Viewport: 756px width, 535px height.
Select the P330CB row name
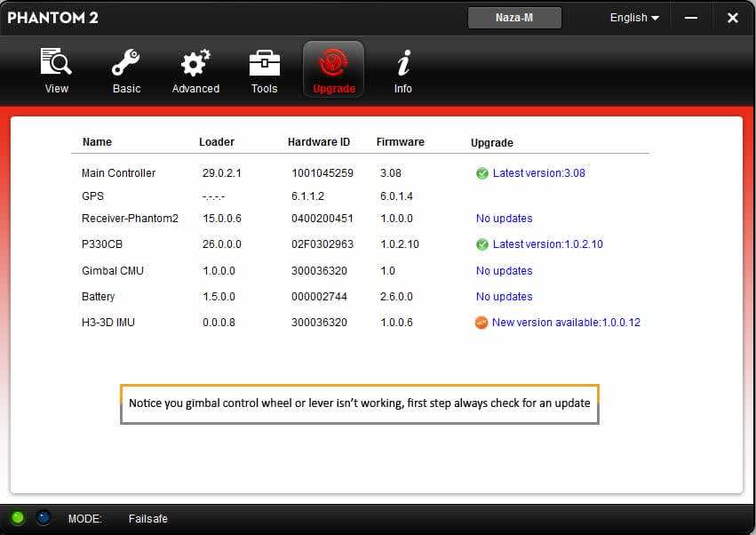(x=102, y=244)
